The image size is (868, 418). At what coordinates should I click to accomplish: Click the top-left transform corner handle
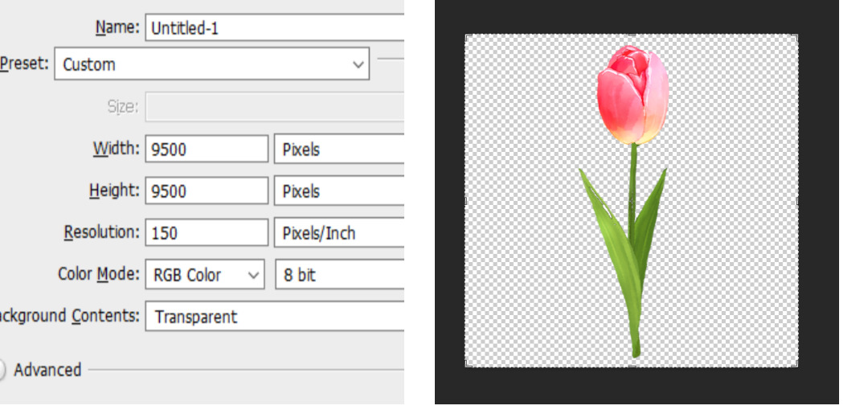point(466,35)
